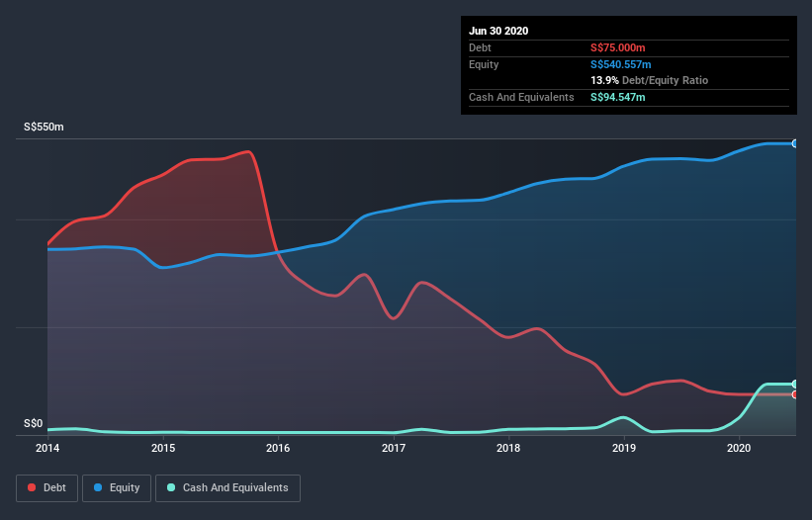Toggle Cash And Equivalents legend button
This screenshot has height=520, width=812.
(x=227, y=488)
